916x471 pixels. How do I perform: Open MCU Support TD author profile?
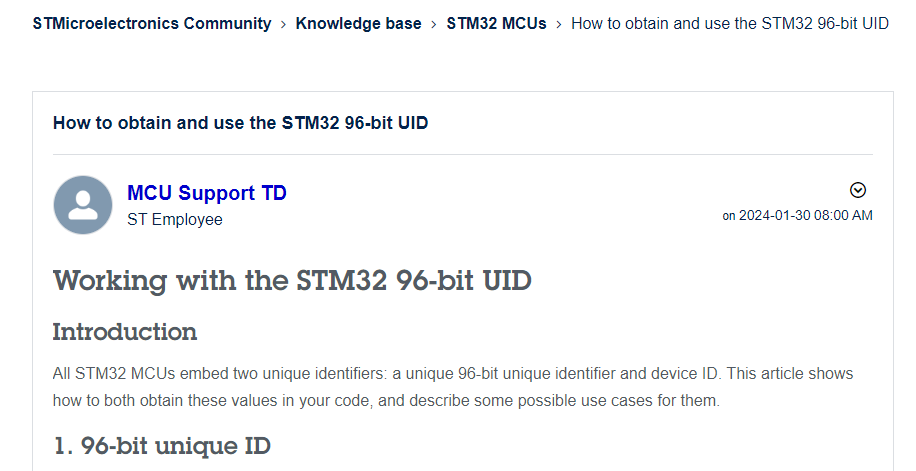click(x=206, y=193)
